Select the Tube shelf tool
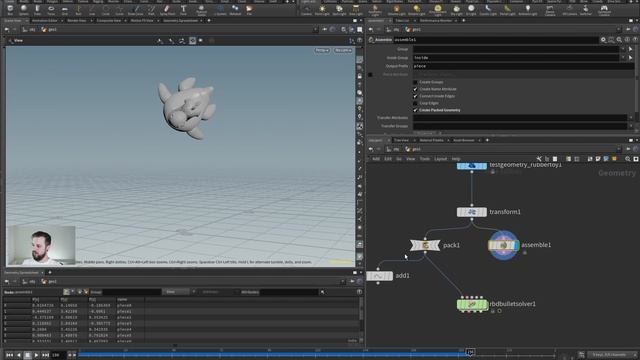 click(38, 9)
